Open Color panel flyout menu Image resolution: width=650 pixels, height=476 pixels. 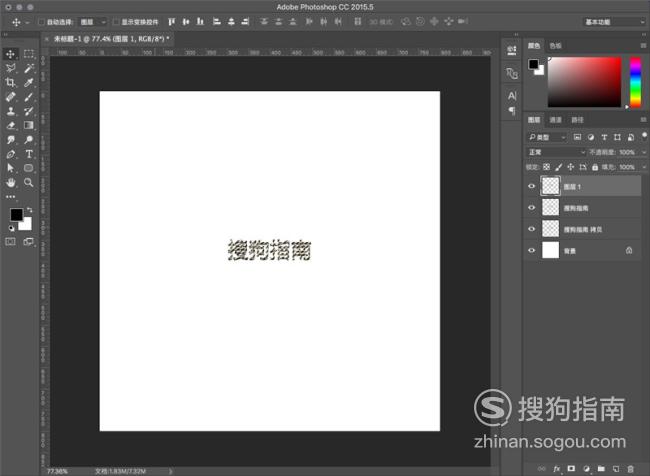643,45
